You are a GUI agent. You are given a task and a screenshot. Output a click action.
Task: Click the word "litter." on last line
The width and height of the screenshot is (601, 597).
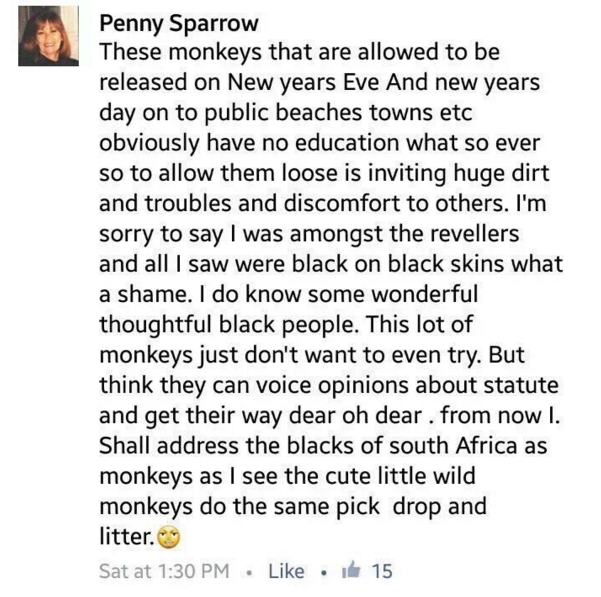[x=126, y=540]
